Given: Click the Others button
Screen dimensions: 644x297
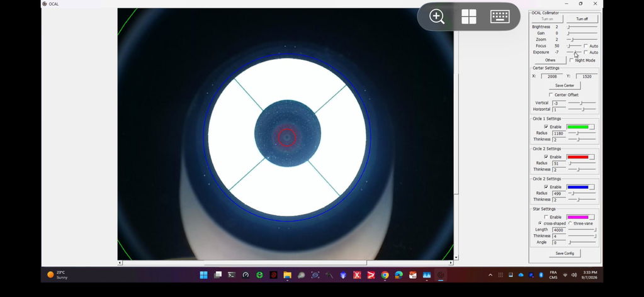Looking at the screenshot, I should click(x=550, y=60).
